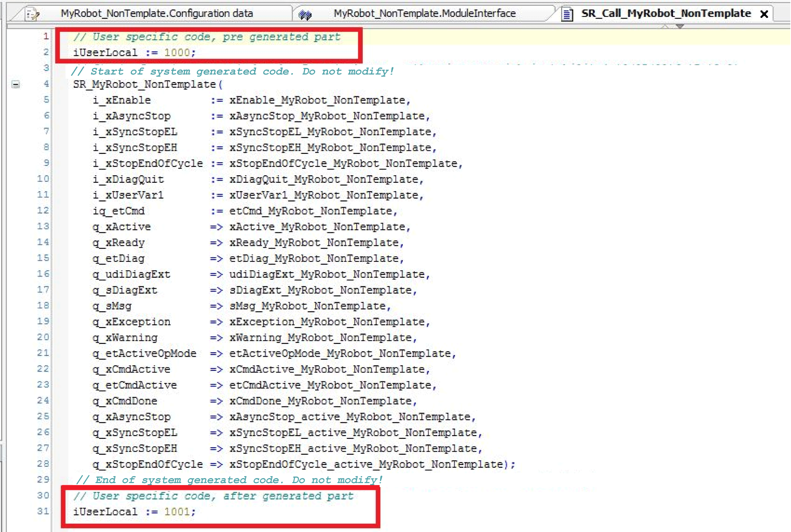Place cursor on iUserLocal := 1000 line

click(134, 53)
